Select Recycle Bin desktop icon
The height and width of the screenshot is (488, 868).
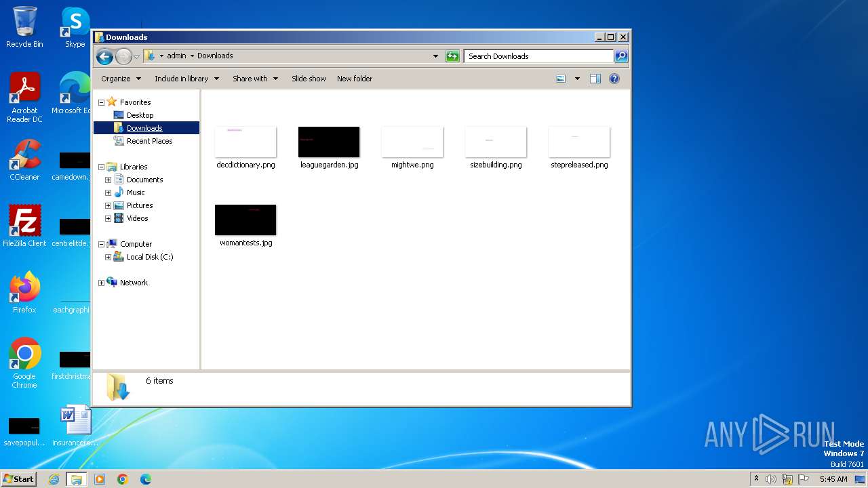[24, 27]
